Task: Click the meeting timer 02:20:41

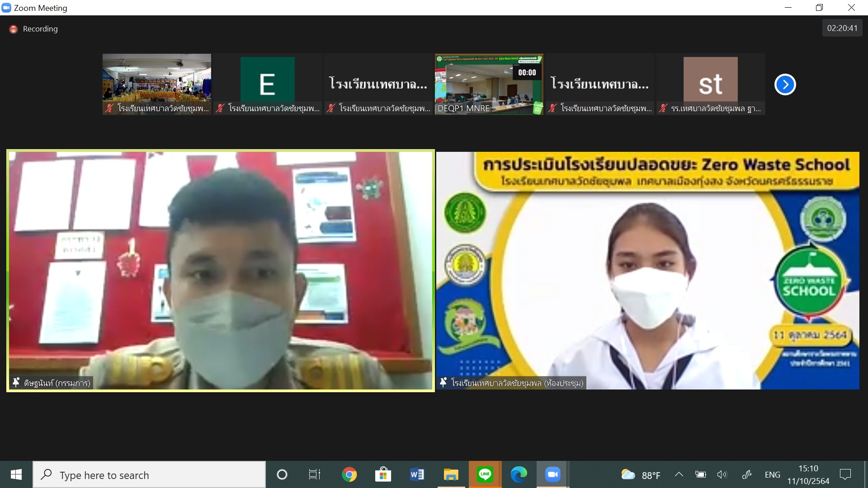Action: pyautogui.click(x=842, y=28)
